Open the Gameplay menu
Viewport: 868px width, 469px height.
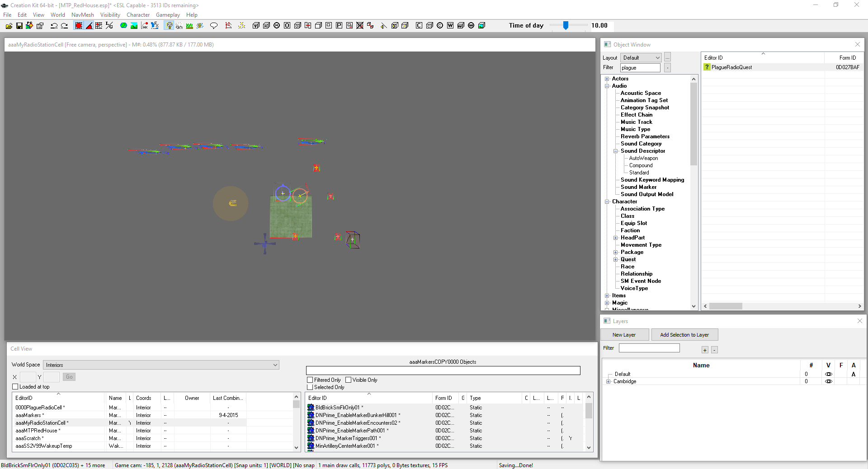168,15
